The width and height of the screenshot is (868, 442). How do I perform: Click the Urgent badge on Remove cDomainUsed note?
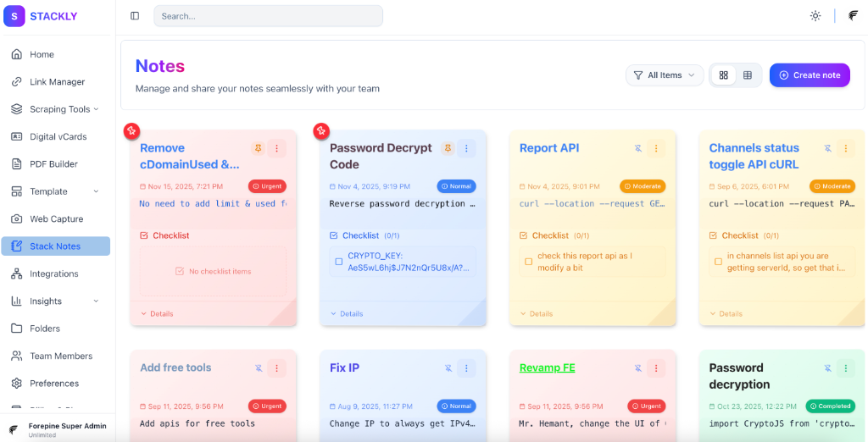[267, 186]
